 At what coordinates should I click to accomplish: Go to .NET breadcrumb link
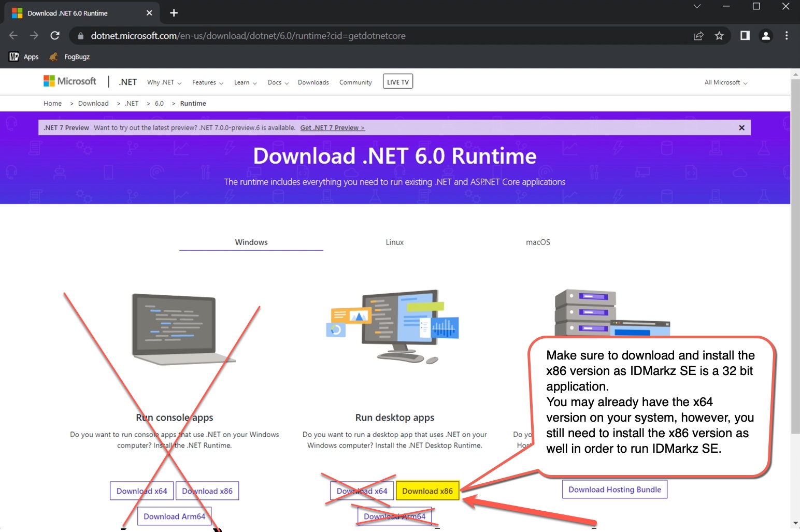coord(132,104)
